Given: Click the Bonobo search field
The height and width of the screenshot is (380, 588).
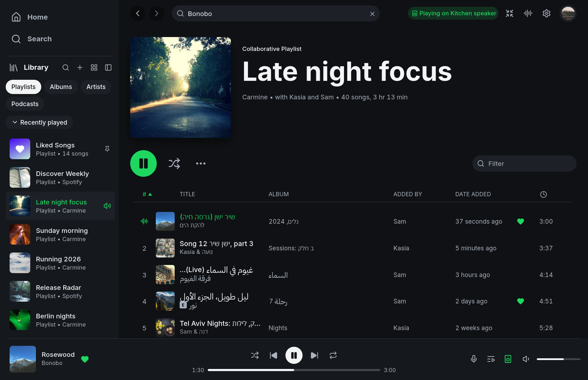Looking at the screenshot, I should pos(276,14).
